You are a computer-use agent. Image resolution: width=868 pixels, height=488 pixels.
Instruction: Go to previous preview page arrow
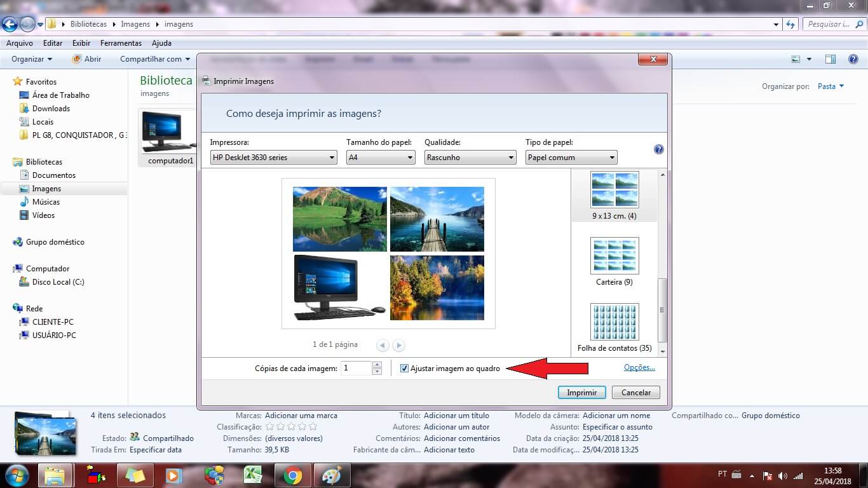point(383,345)
